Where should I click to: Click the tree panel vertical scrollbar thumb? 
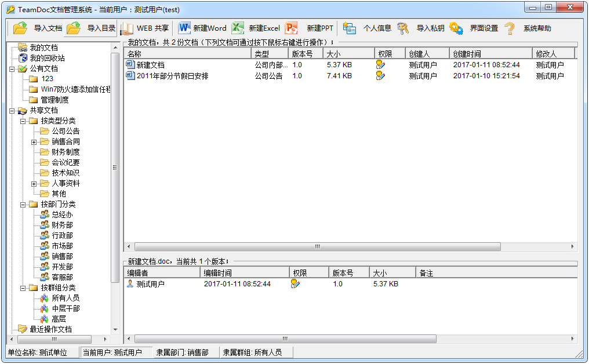(x=115, y=167)
